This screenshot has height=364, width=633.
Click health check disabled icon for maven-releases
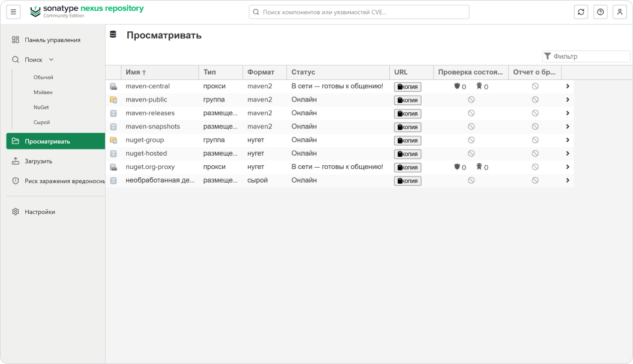click(x=471, y=113)
